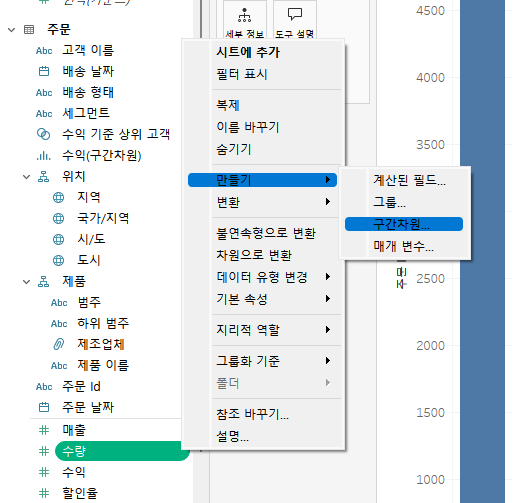Expand the 데이터 유형 변경 submenu
Image resolution: width=530 pixels, height=503 pixels.
click(274, 277)
